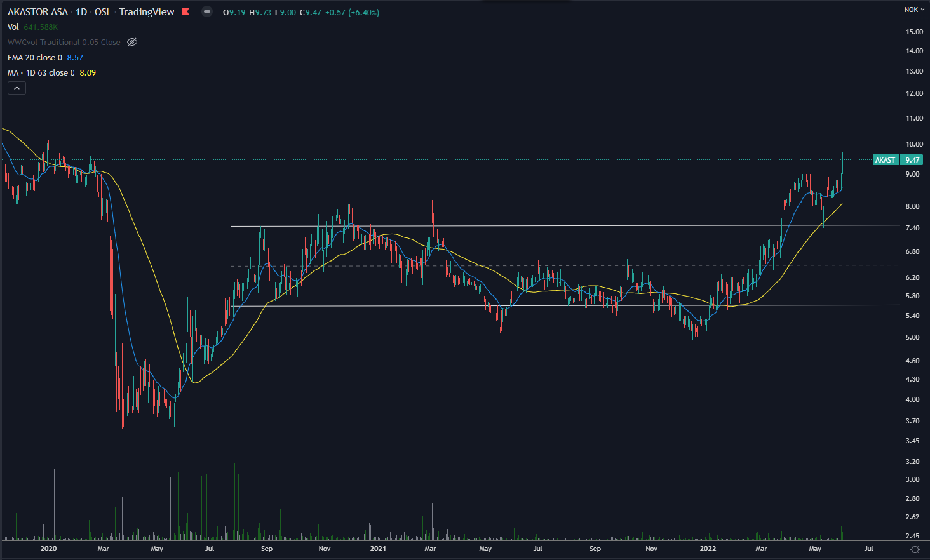Click the 2020 label on time axis
The width and height of the screenshot is (930, 560).
[x=48, y=549]
